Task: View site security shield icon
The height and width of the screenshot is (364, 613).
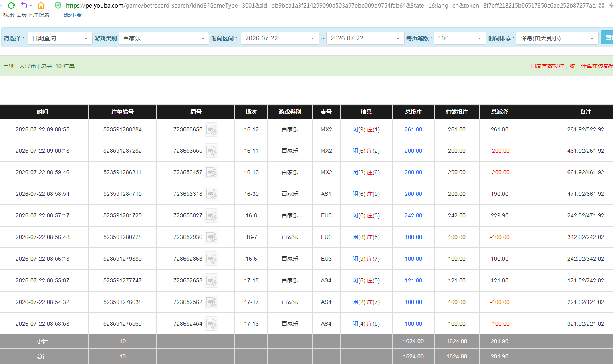Action: [58, 5]
